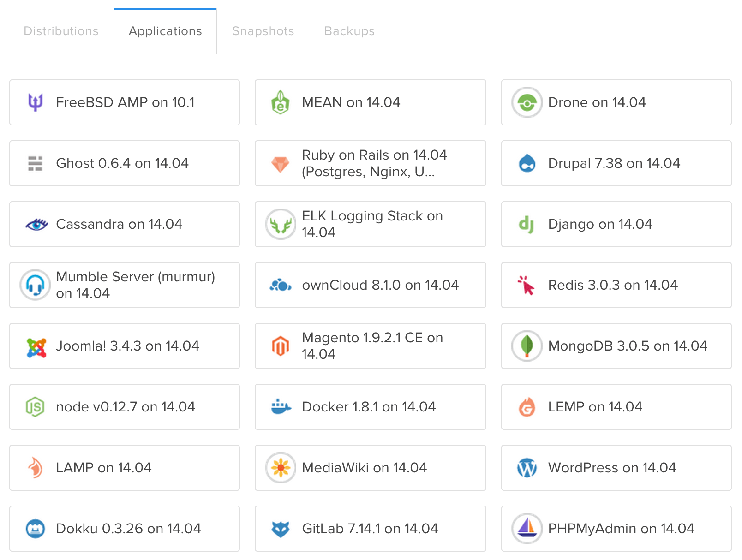Image resolution: width=742 pixels, height=560 pixels.
Task: Click the GitLab fox icon
Action: pyautogui.click(x=281, y=529)
